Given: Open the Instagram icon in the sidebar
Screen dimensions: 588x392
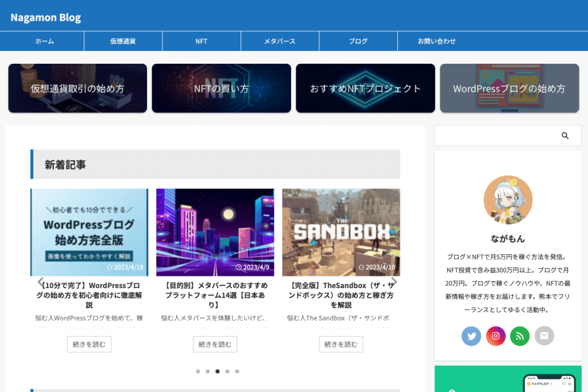Looking at the screenshot, I should tap(496, 336).
